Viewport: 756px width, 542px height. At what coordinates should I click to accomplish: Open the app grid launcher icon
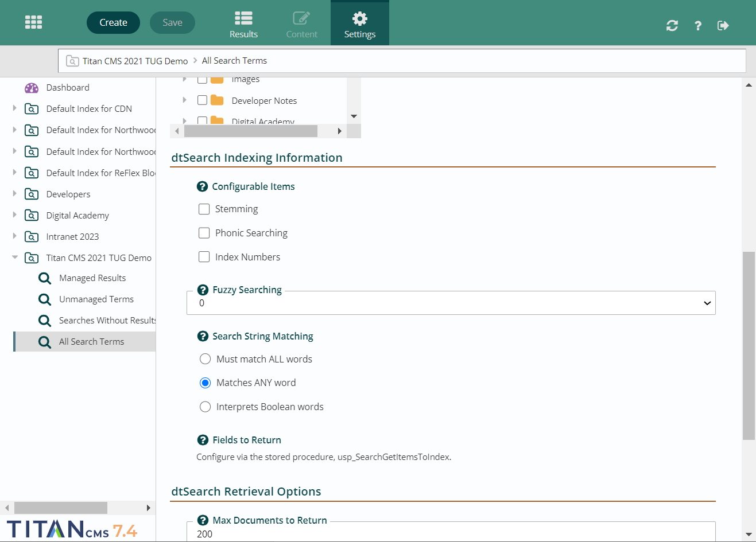pos(33,22)
